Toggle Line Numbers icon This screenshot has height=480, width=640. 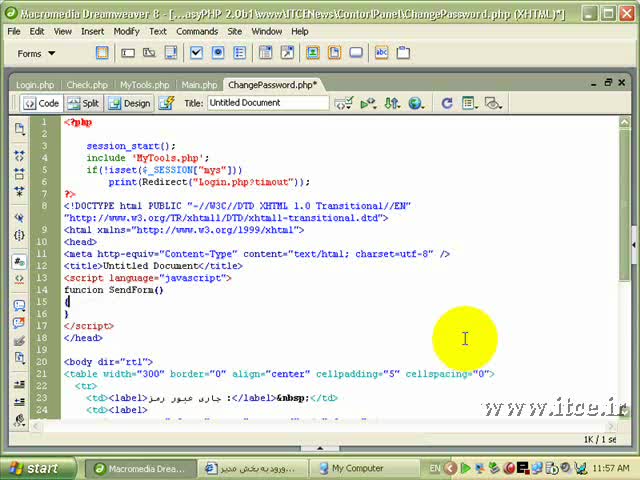(x=19, y=261)
